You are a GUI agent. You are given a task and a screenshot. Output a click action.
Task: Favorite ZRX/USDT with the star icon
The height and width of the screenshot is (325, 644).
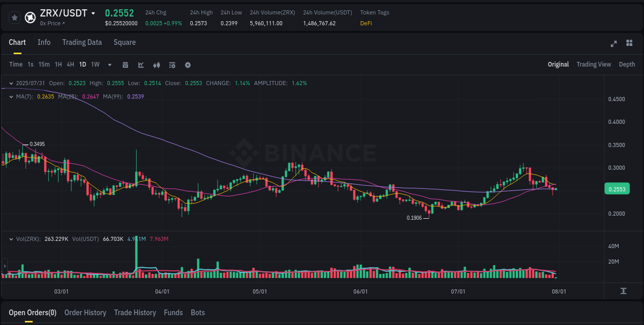click(14, 17)
